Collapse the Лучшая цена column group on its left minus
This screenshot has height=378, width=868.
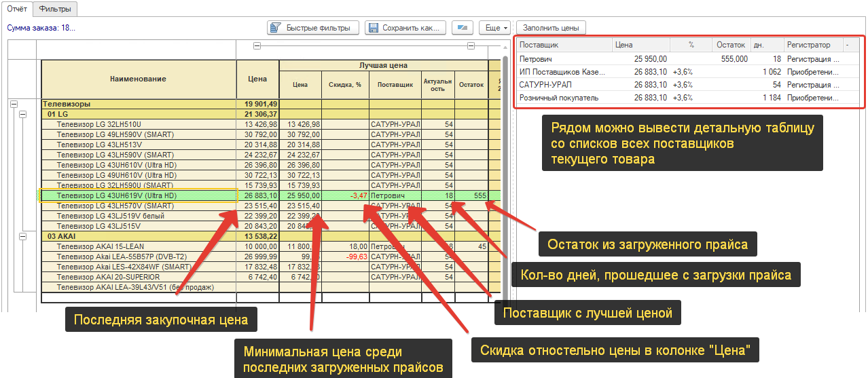tap(257, 46)
